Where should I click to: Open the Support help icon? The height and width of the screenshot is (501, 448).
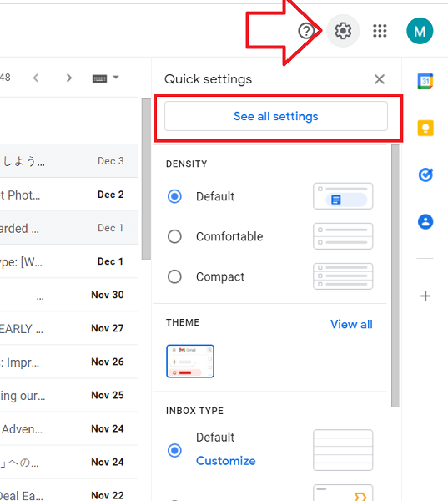pos(306,31)
